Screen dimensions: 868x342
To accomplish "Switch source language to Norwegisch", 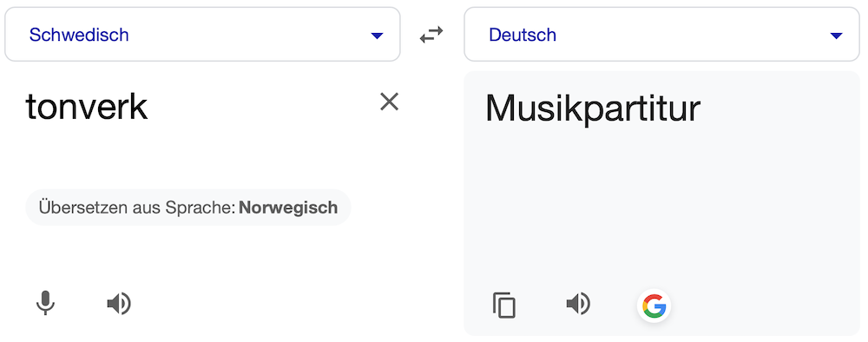I will (x=288, y=207).
